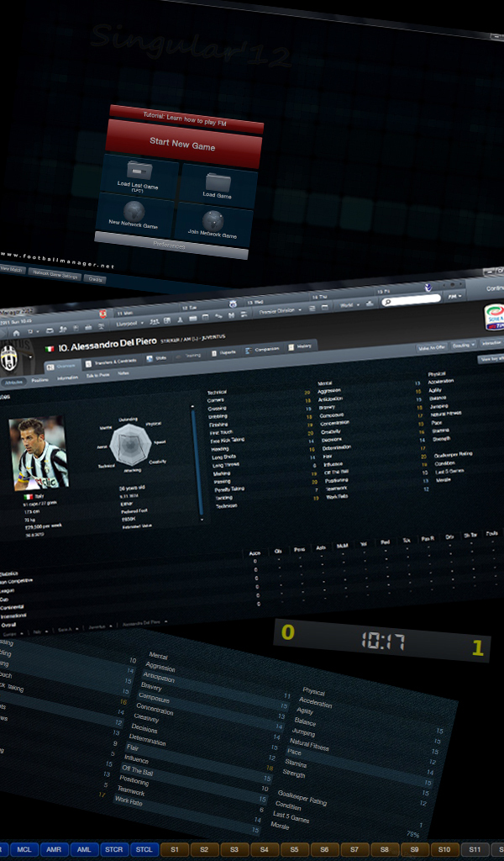Image resolution: width=504 pixels, height=861 pixels.
Task: Select the AML position button
Action: click(84, 849)
